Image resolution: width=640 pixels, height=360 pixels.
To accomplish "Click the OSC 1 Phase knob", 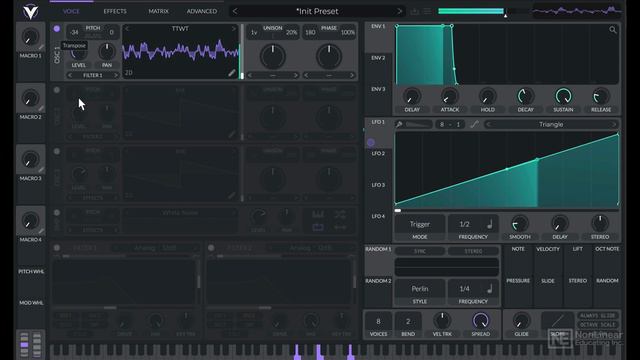I will click(329, 56).
